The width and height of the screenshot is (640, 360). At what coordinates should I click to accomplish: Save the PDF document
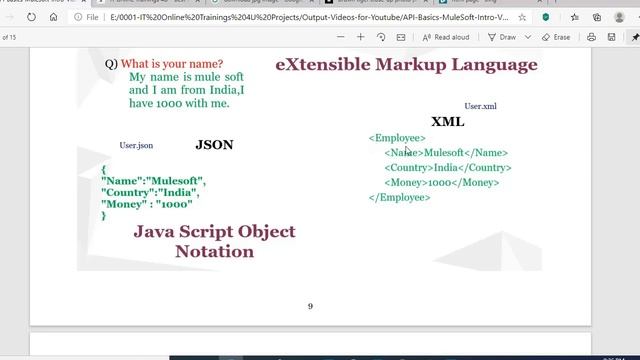pyautogui.click(x=611, y=37)
